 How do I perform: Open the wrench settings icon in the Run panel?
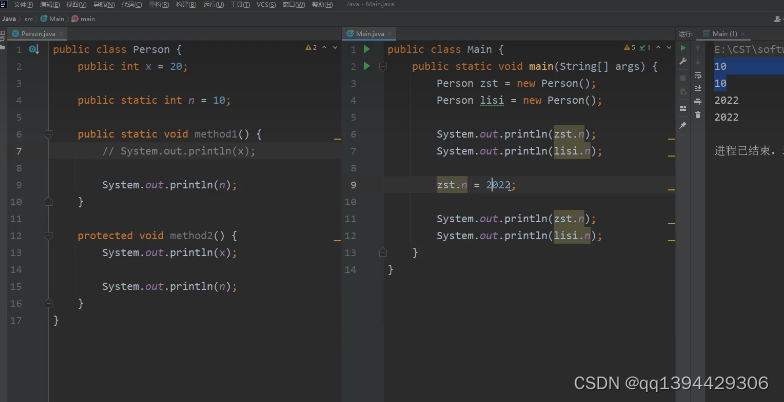tap(683, 62)
